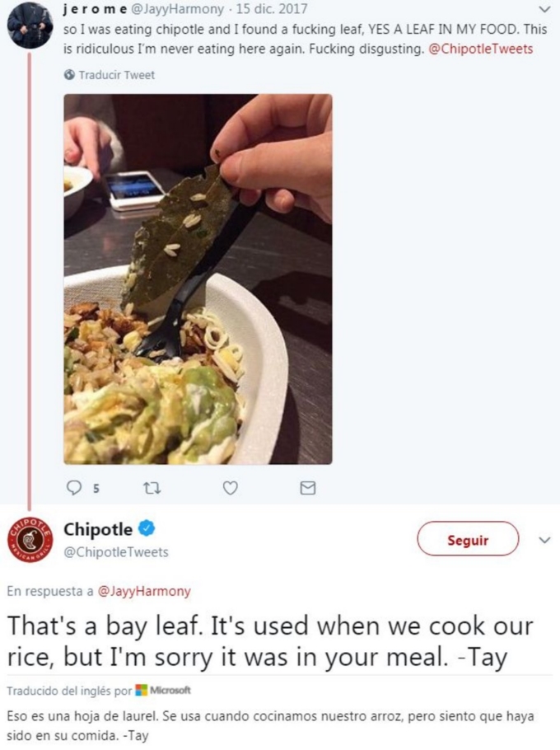
Task: Click the globe icon beside Traducir Tweet
Action: pos(69,75)
